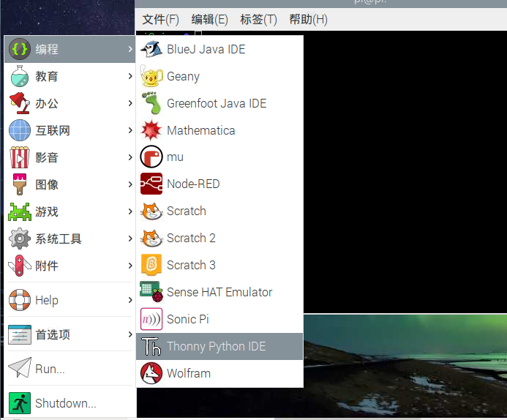Image resolution: width=507 pixels, height=420 pixels.
Task: Choose the Node-RED entry text
Action: [193, 184]
